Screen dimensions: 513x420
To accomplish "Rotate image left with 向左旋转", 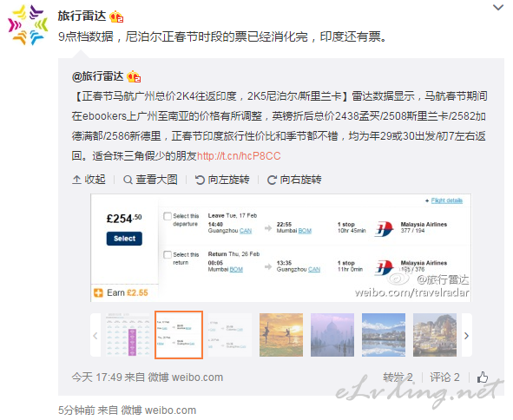I will pos(222,180).
